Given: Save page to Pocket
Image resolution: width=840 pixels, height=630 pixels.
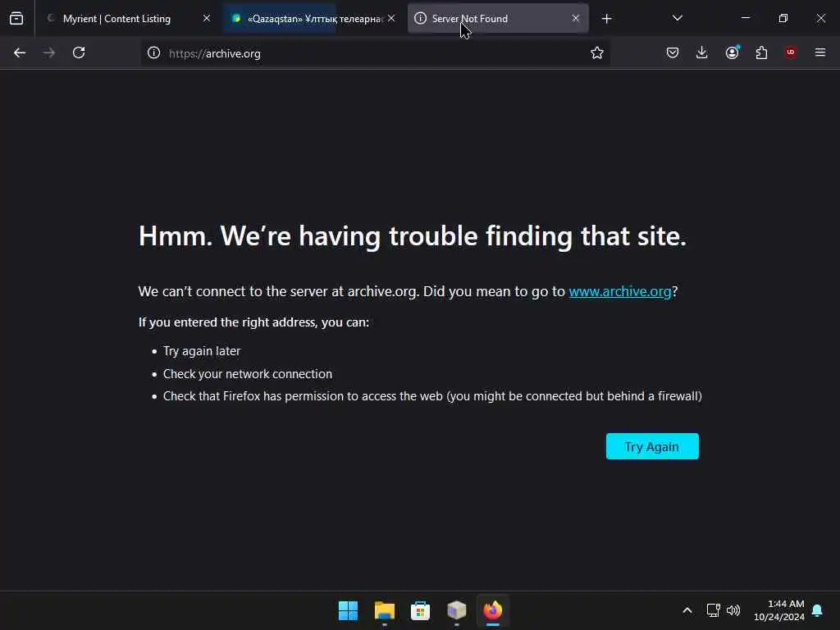Looking at the screenshot, I should [673, 52].
